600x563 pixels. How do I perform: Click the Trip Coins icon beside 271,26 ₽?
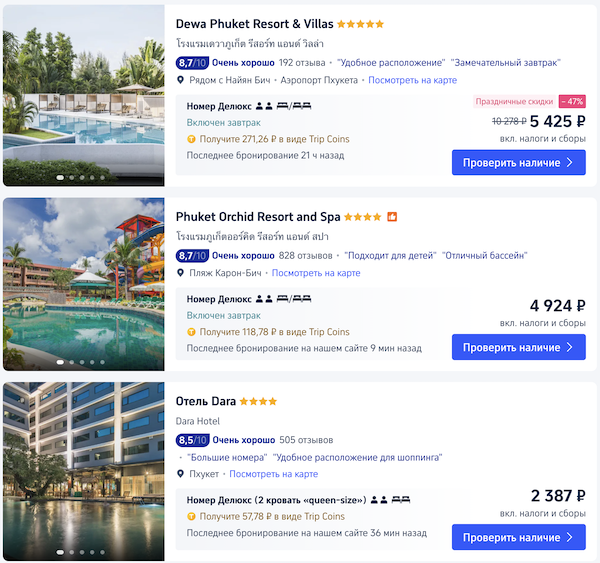(191, 139)
